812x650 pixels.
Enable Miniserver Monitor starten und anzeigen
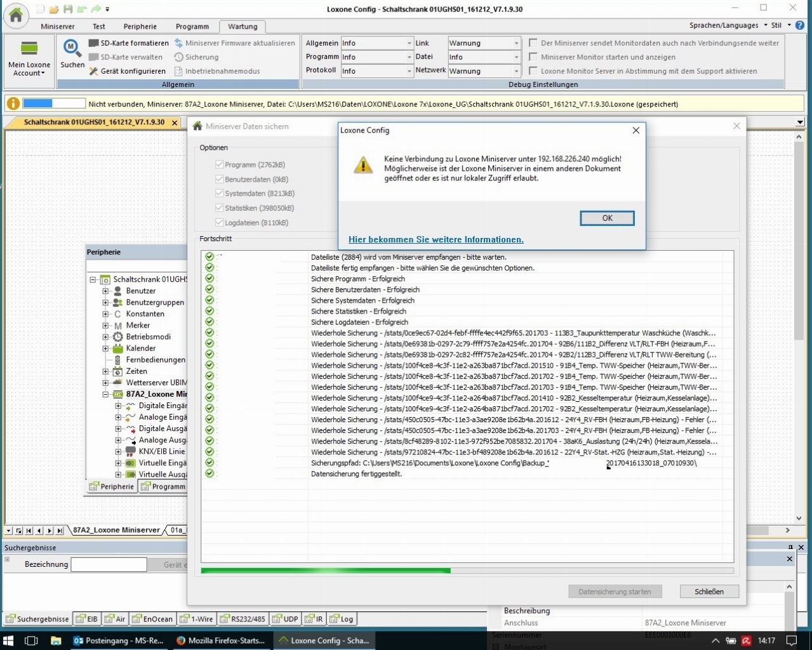click(x=533, y=57)
